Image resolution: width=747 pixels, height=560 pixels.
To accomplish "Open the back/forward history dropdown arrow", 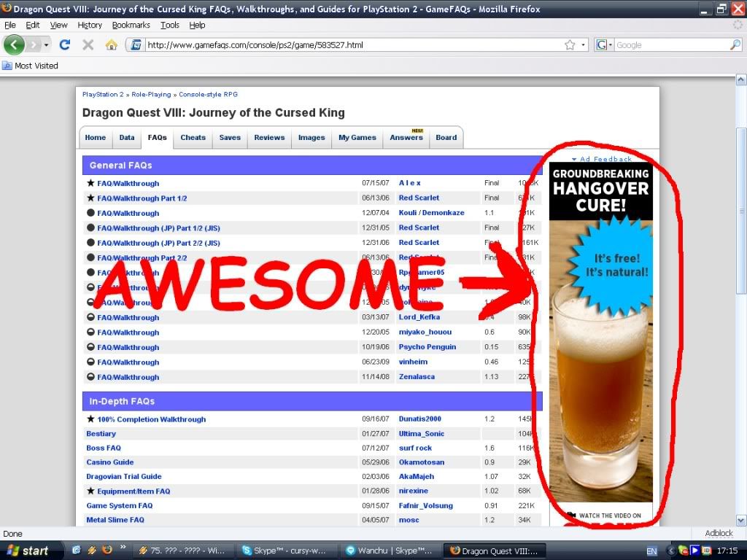I will [47, 44].
